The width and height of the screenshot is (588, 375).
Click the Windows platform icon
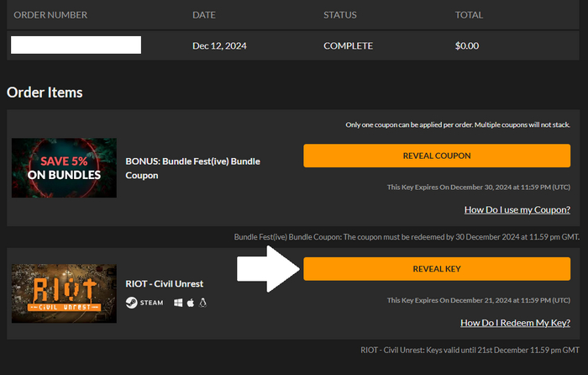[178, 303]
